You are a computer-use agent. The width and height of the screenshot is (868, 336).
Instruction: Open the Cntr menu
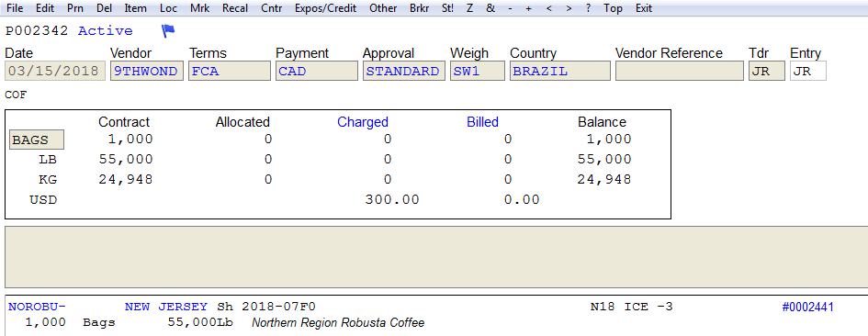tap(271, 8)
